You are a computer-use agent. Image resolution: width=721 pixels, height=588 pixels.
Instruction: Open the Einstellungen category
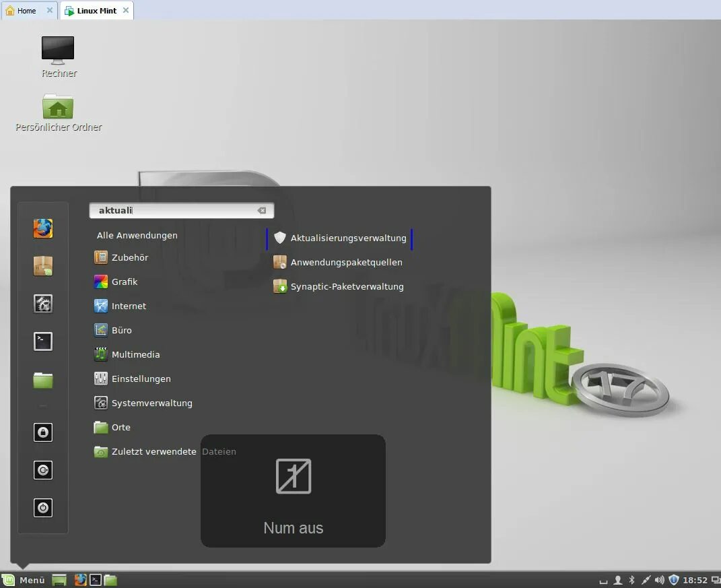click(x=133, y=379)
